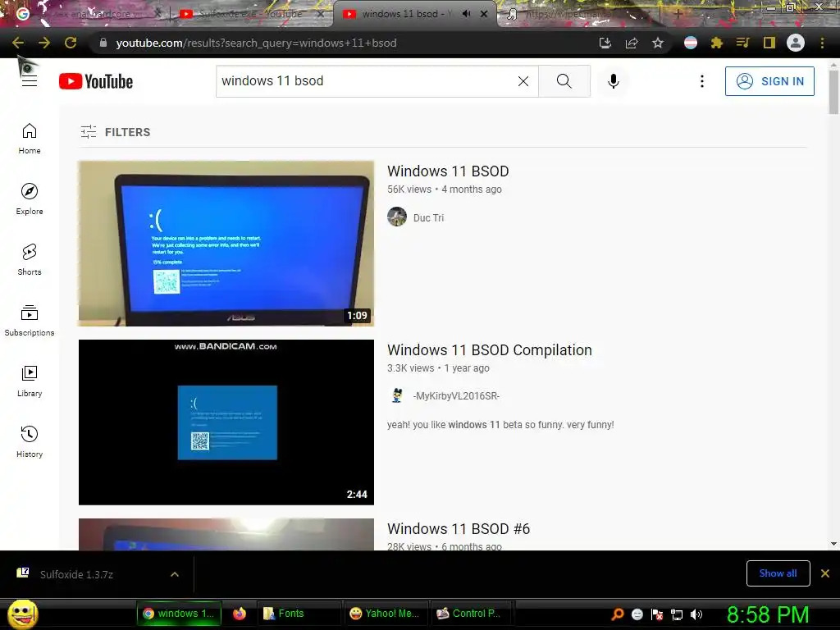This screenshot has height=630, width=840.
Task: Open the Windows 11 BSOD #6 title
Action: (459, 529)
